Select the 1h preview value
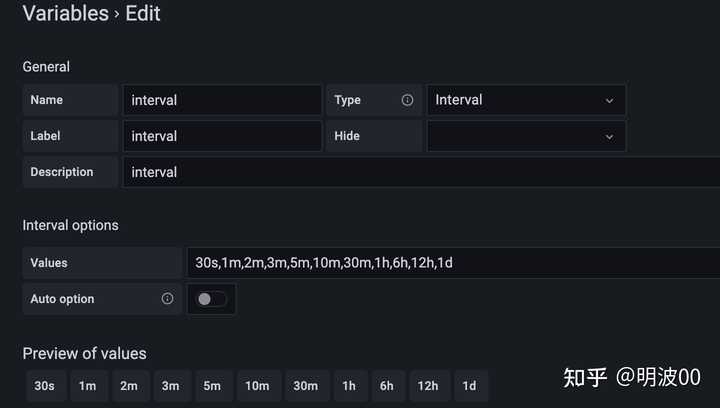Viewport: 720px width, 408px height. tap(349, 386)
